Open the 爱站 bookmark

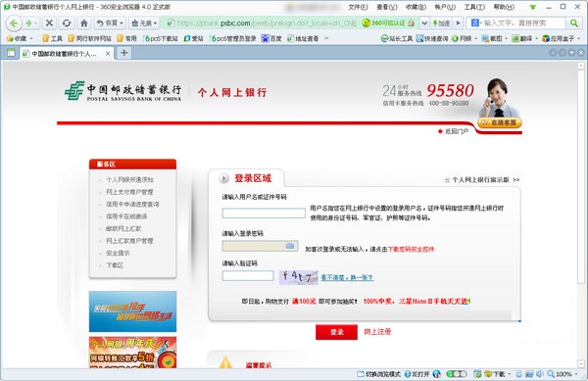[x=193, y=38]
